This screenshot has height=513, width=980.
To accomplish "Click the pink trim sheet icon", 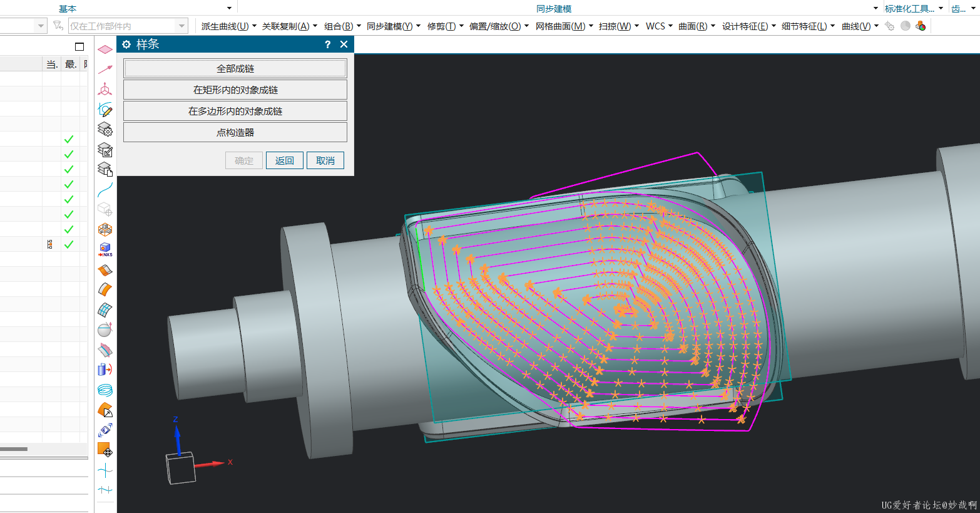I will pos(105,350).
